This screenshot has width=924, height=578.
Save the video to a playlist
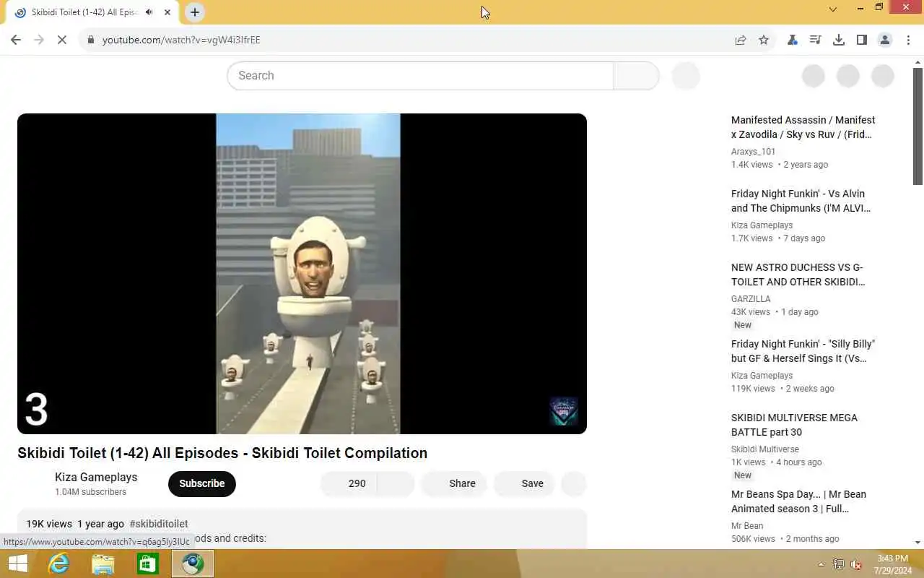(524, 483)
